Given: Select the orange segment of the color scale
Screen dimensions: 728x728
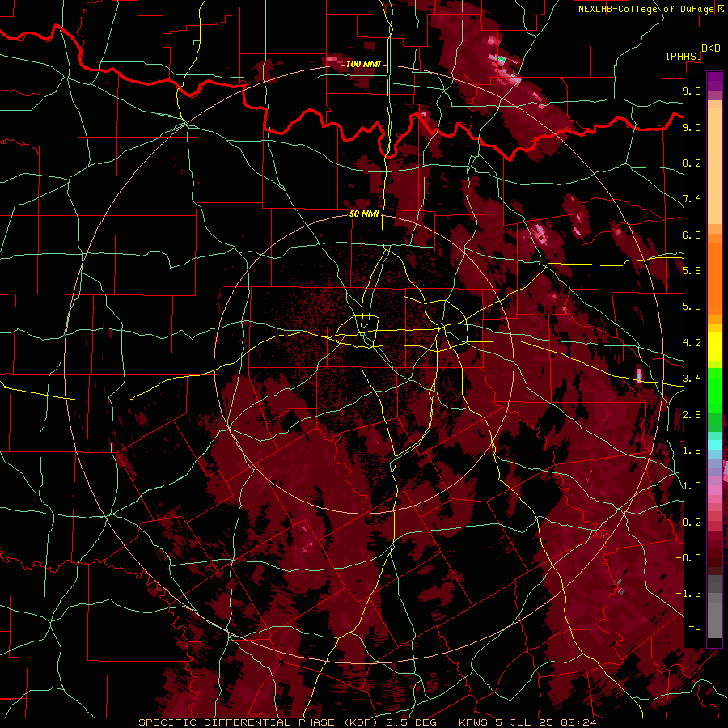Looking at the screenshot, I should click(714, 274).
